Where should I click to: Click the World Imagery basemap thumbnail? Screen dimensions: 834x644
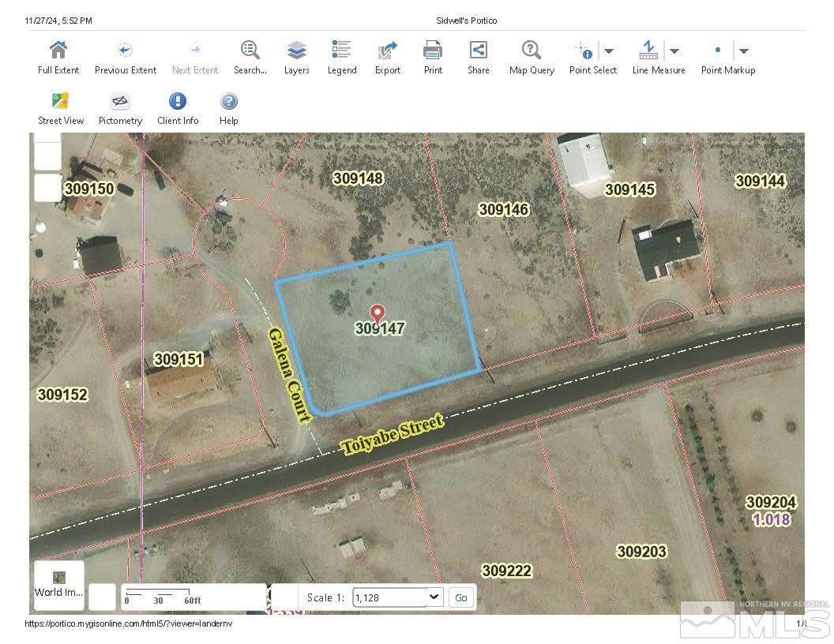59,585
